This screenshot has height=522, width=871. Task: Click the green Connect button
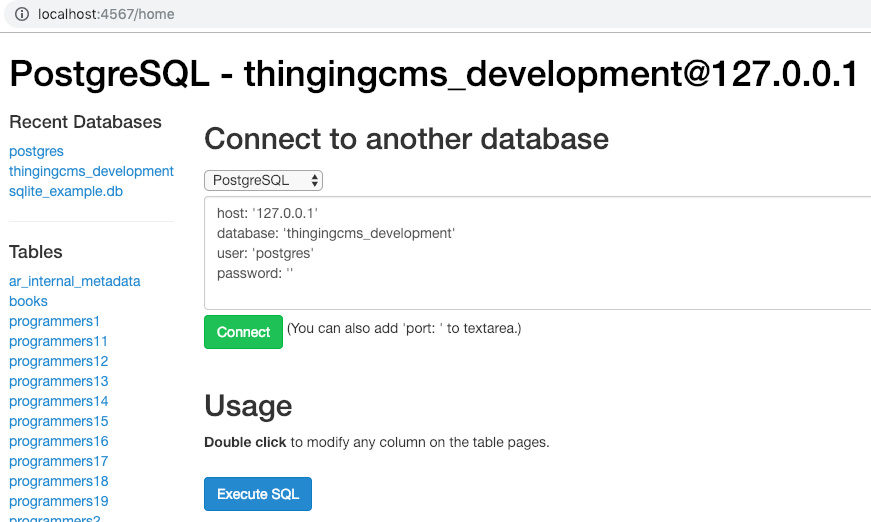[243, 332]
